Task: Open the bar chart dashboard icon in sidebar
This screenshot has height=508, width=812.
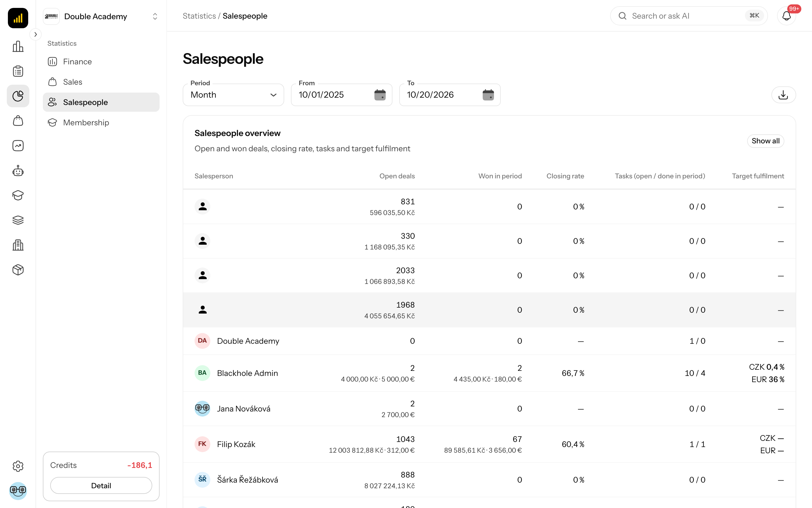Action: 18,46
